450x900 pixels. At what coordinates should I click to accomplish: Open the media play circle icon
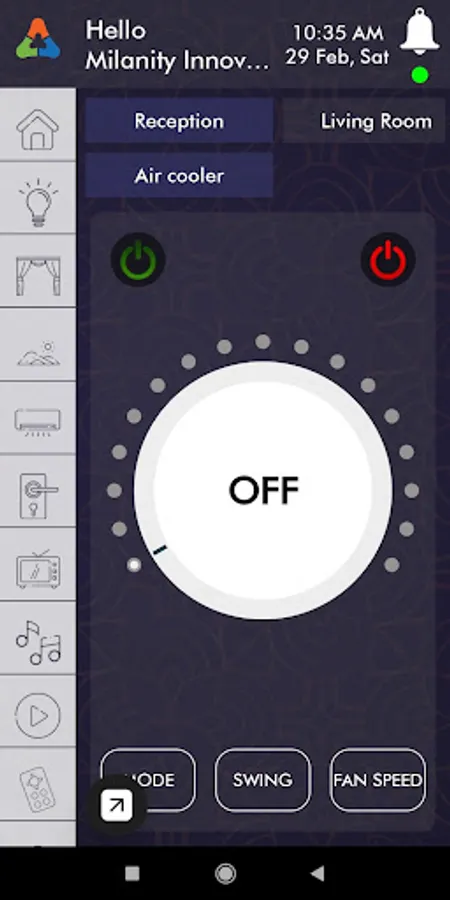pos(38,716)
